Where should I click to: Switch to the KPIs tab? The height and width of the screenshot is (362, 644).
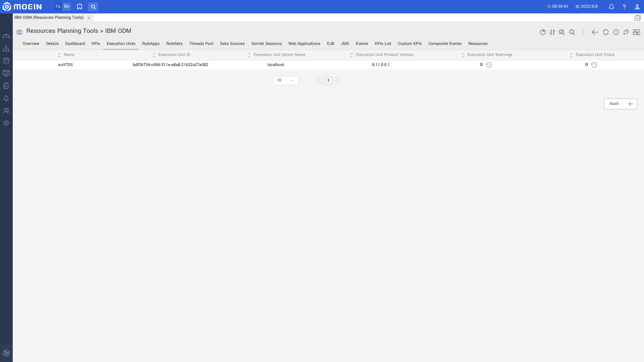point(96,44)
